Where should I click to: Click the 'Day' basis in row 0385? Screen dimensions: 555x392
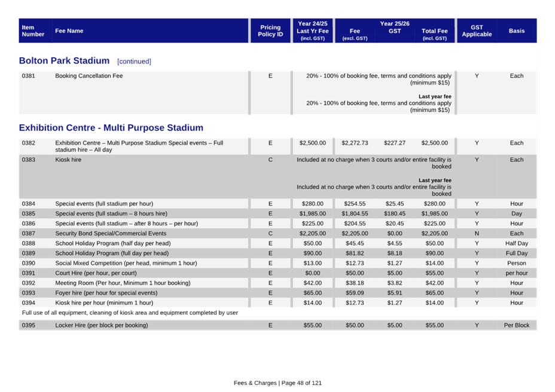click(x=517, y=214)
